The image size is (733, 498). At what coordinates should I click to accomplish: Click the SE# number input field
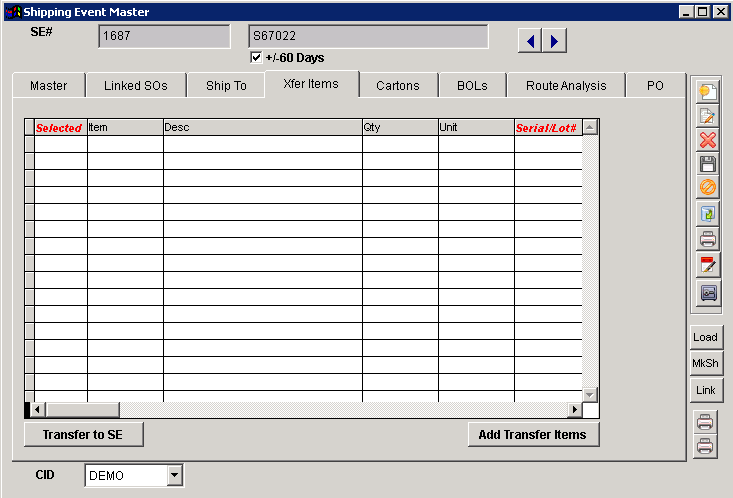(164, 37)
